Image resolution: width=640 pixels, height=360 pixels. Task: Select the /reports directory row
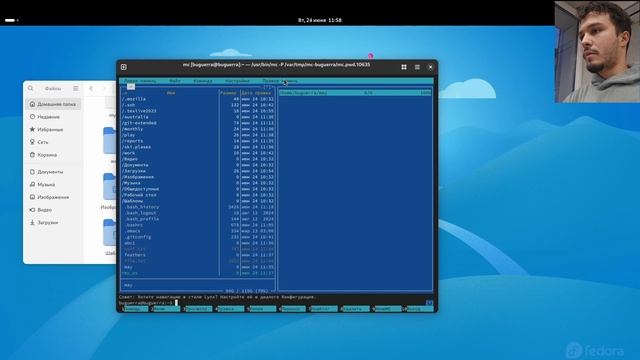pyautogui.click(x=198, y=141)
